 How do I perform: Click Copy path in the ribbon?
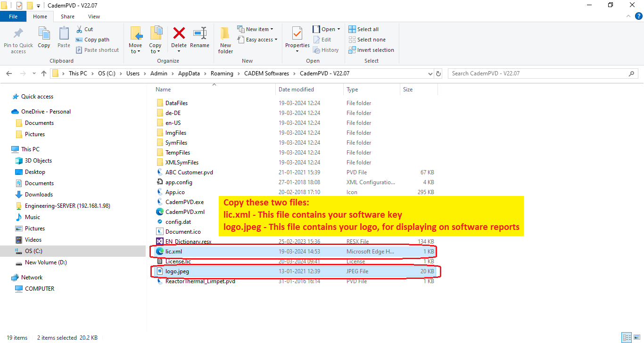pos(92,40)
